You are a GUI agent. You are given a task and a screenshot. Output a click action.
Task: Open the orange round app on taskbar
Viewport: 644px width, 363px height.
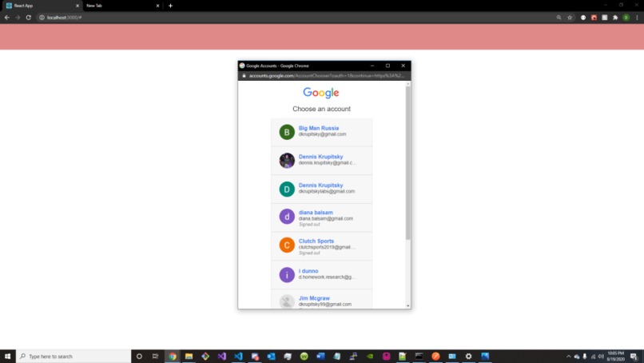pyautogui.click(x=435, y=356)
